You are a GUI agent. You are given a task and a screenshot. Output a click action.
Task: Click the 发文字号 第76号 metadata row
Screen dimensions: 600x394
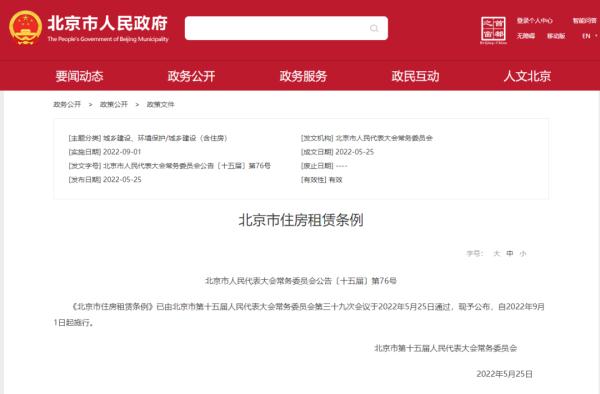pos(170,166)
